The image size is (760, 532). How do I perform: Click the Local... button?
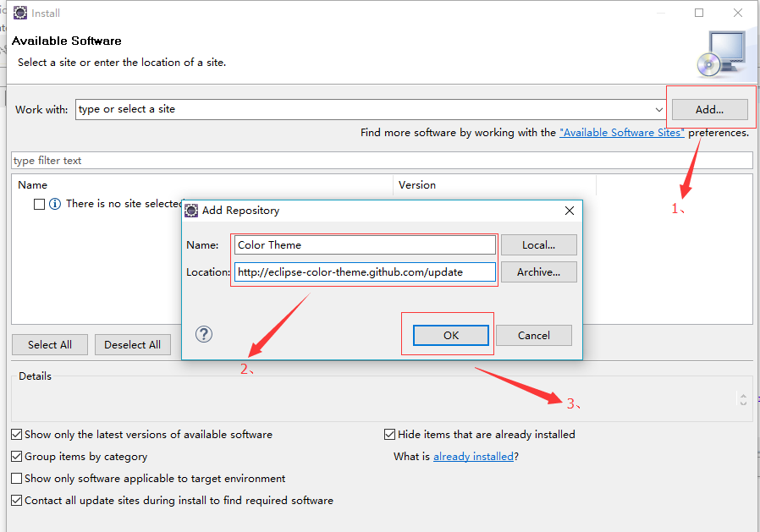[x=538, y=245]
